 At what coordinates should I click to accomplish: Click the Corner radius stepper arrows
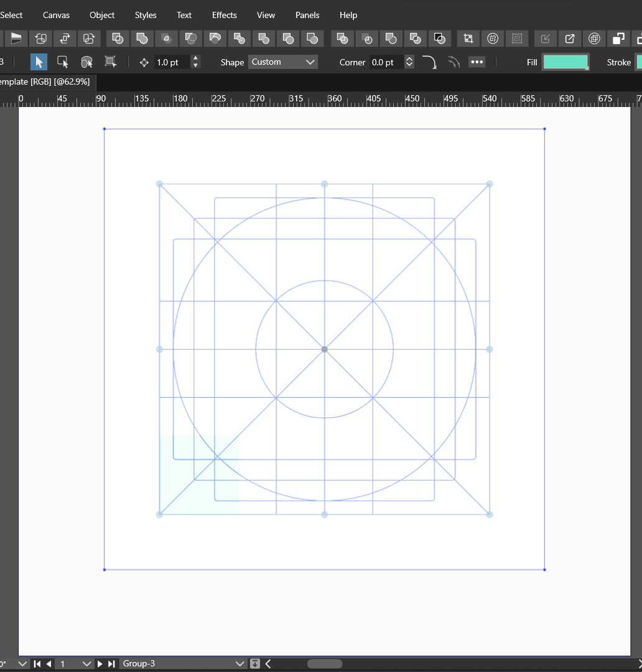coord(409,62)
